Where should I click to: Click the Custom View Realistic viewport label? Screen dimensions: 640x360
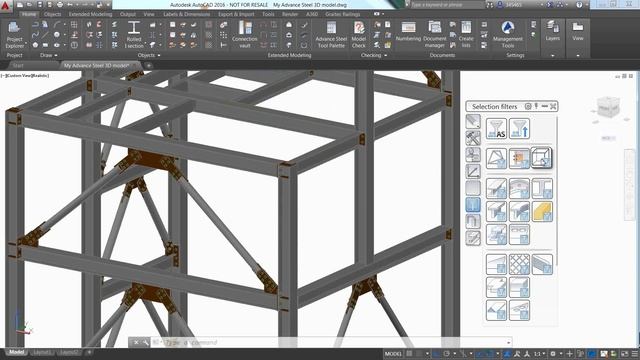[25, 76]
